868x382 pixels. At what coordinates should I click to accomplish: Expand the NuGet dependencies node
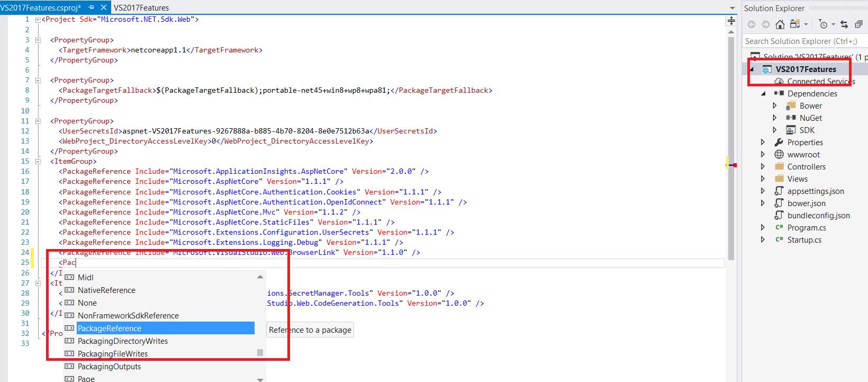pos(775,118)
